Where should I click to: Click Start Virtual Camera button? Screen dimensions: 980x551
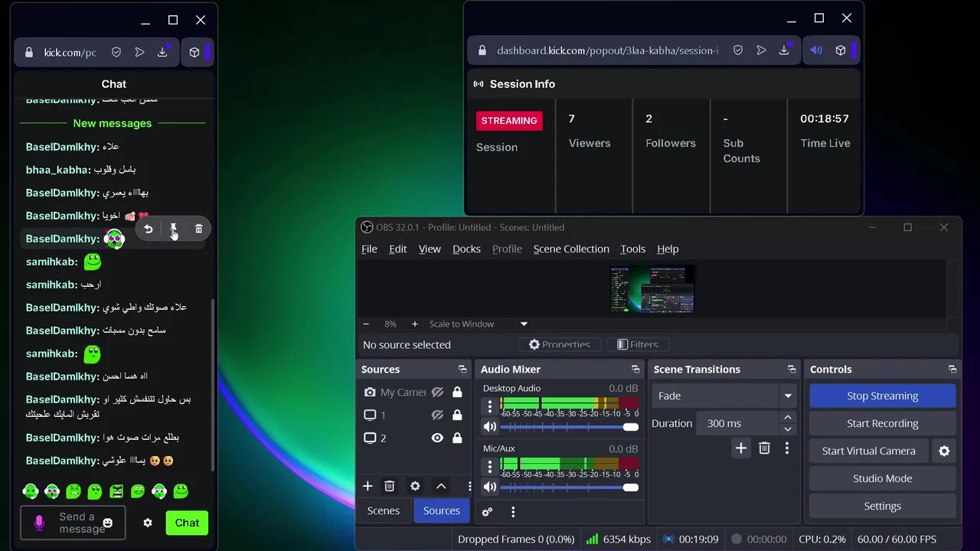point(868,452)
